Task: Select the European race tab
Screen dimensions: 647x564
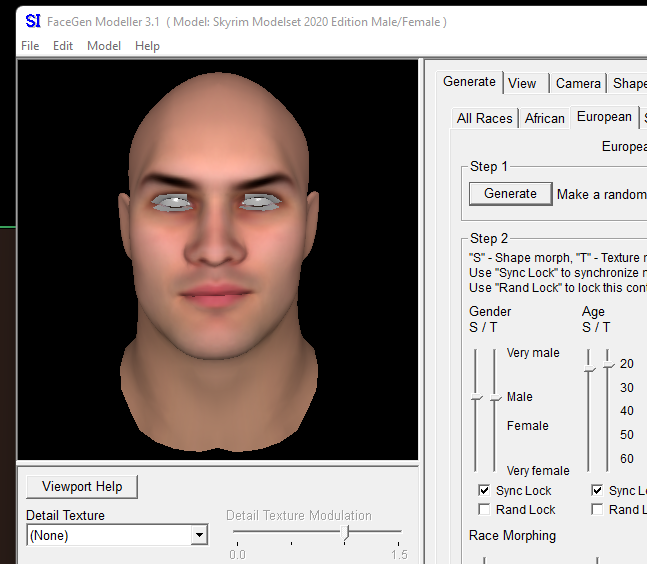Action: click(604, 117)
